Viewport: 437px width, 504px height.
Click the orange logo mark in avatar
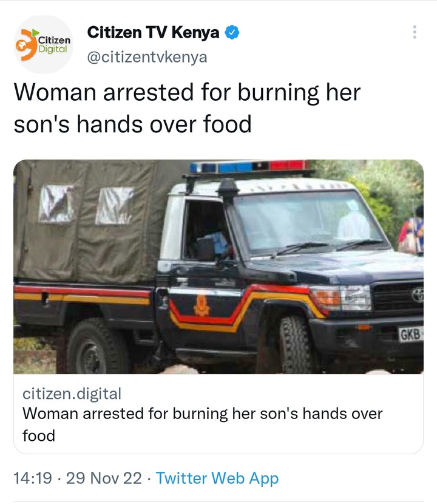point(26,44)
